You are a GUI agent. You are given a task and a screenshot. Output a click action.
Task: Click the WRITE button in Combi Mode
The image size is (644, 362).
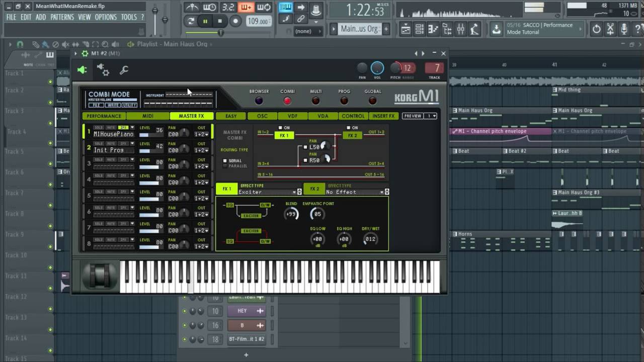pyautogui.click(x=113, y=105)
